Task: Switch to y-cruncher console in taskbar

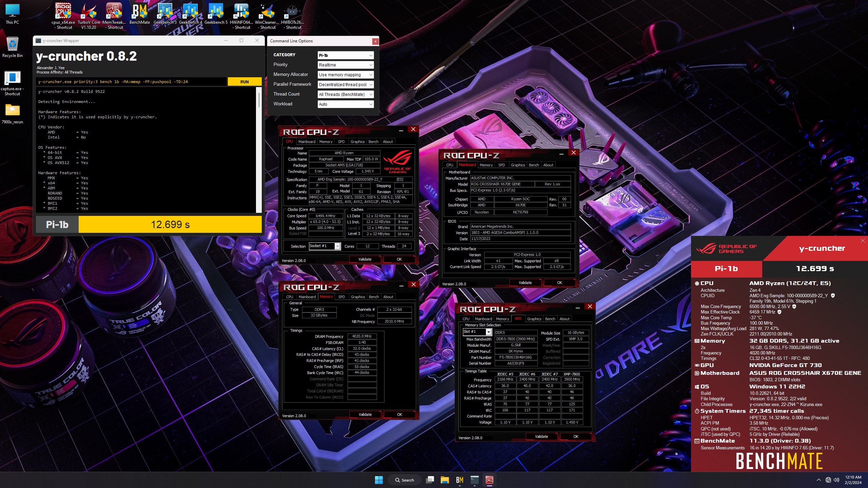Action: pyautogui.click(x=475, y=480)
